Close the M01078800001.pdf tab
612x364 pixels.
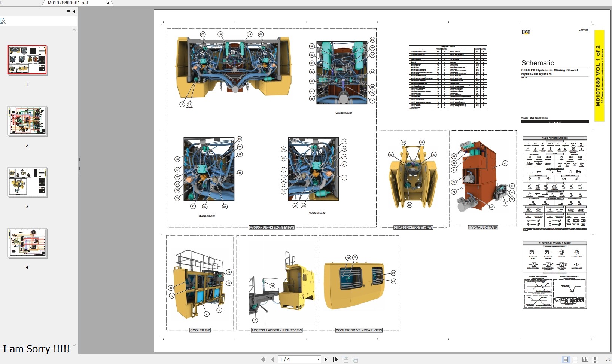click(108, 3)
